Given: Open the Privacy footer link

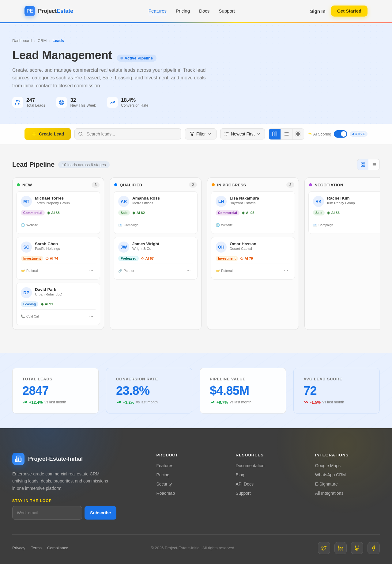Looking at the screenshot, I should pyautogui.click(x=19, y=548).
